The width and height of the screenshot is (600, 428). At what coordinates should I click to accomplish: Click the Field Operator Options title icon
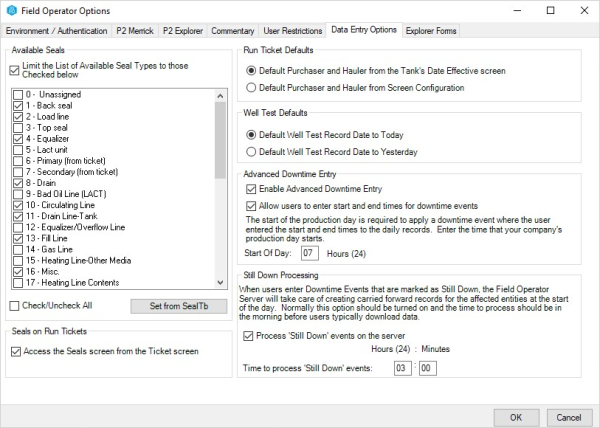click(11, 10)
